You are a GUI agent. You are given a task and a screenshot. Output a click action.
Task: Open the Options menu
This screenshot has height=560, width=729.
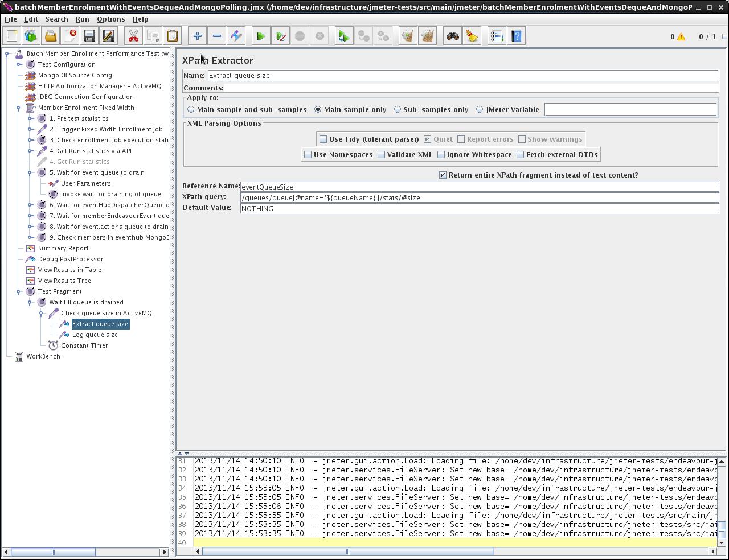click(x=110, y=19)
